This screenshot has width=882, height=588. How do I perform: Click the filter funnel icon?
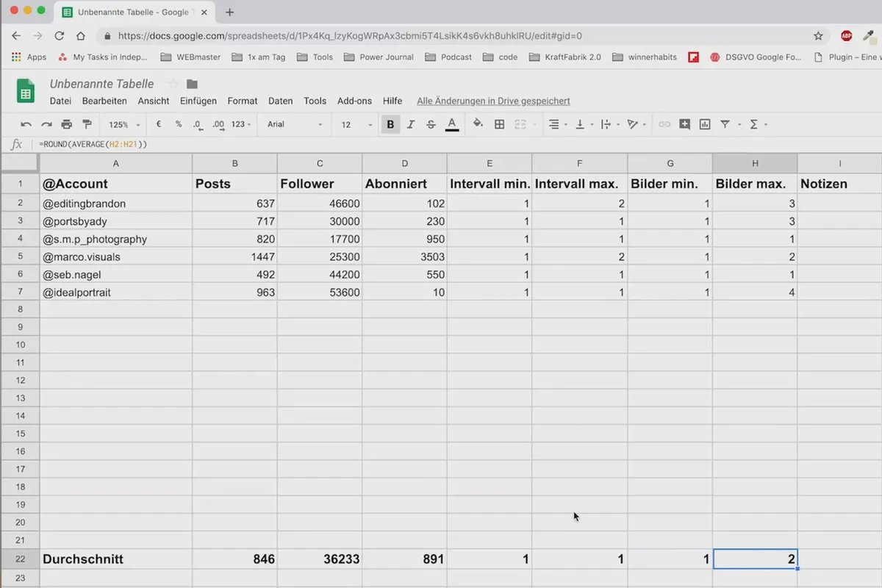tap(725, 124)
